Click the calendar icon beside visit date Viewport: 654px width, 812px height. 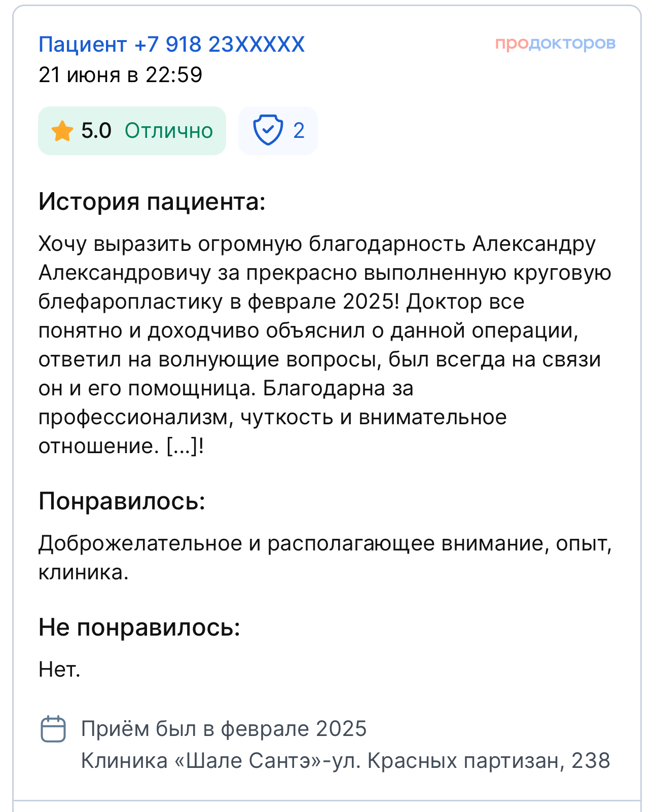coord(53,729)
